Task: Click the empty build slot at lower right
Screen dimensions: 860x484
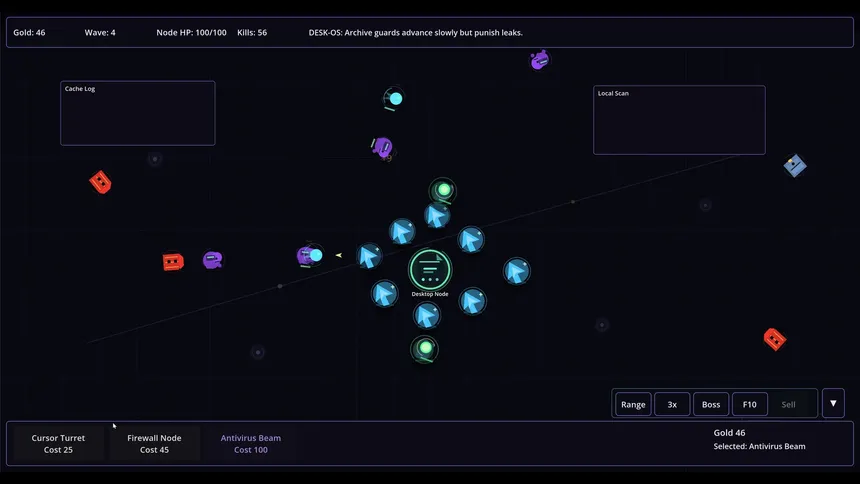Action: click(x=602, y=325)
